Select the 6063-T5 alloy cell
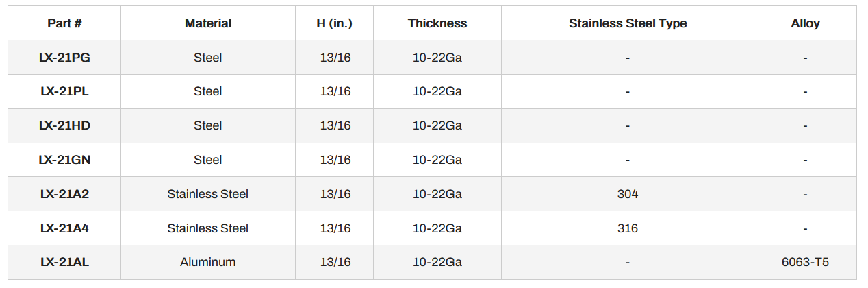Image resolution: width=868 pixels, height=288 pixels. click(805, 262)
